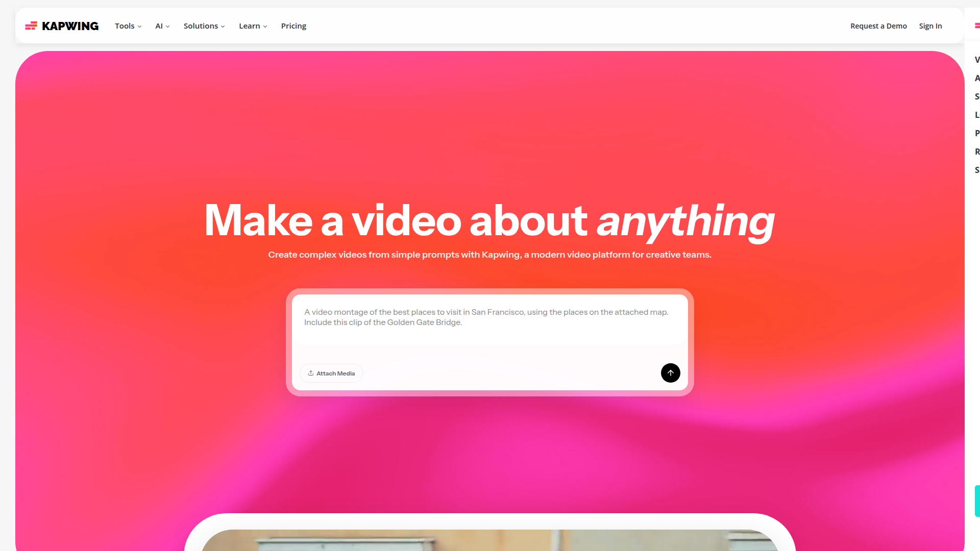Click the 'Create complex videos' subtitle text
The height and width of the screenshot is (551, 980).
tap(489, 255)
